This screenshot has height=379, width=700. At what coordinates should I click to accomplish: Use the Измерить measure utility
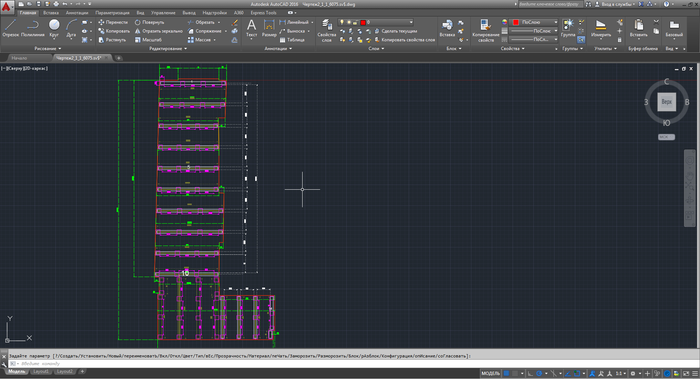click(601, 28)
